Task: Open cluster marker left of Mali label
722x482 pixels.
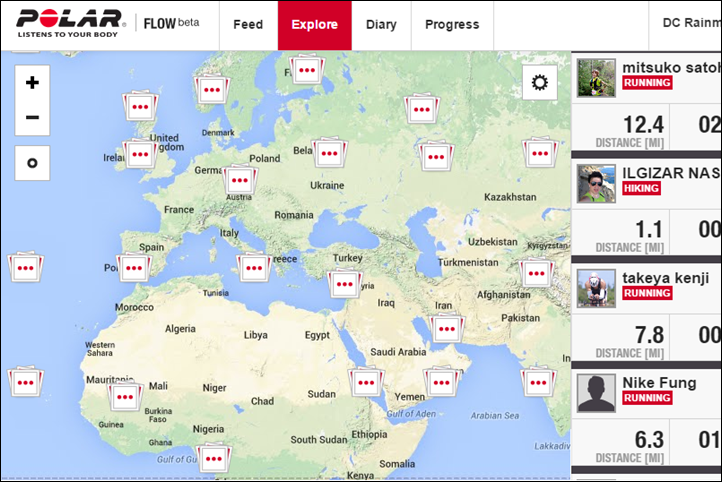Action: point(125,396)
